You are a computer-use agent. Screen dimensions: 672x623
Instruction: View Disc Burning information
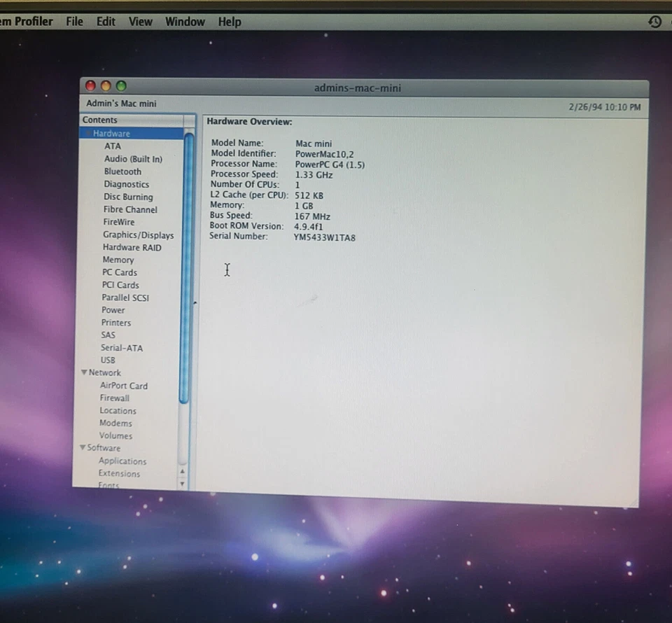point(128,197)
